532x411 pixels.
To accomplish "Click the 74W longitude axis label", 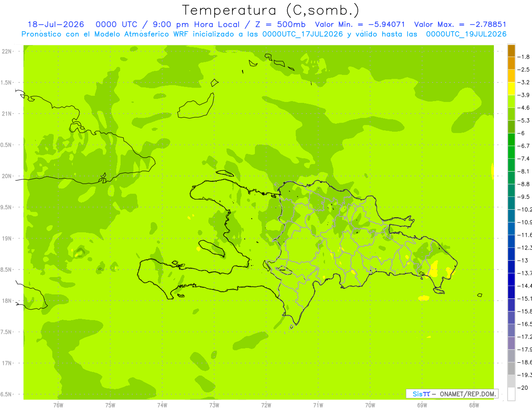I will [x=162, y=405].
